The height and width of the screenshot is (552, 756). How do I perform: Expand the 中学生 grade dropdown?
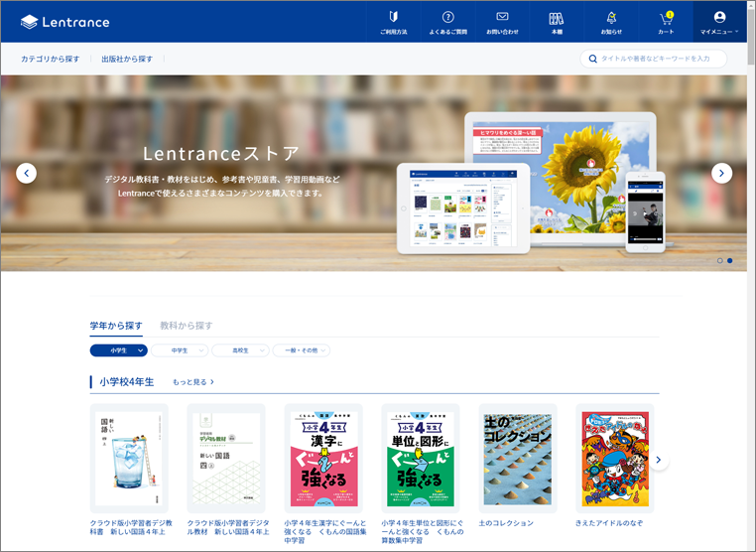pyautogui.click(x=180, y=350)
